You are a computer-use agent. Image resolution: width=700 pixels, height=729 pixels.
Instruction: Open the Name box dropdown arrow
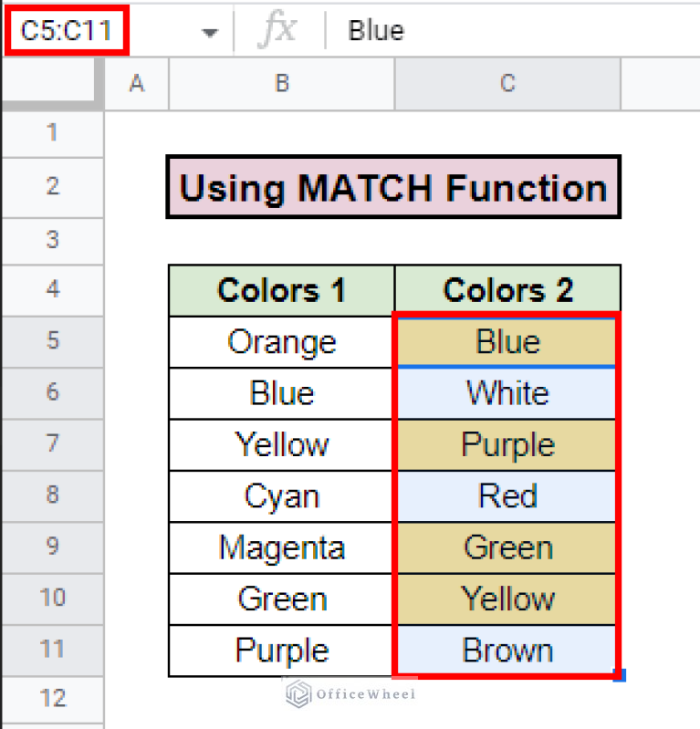[211, 32]
